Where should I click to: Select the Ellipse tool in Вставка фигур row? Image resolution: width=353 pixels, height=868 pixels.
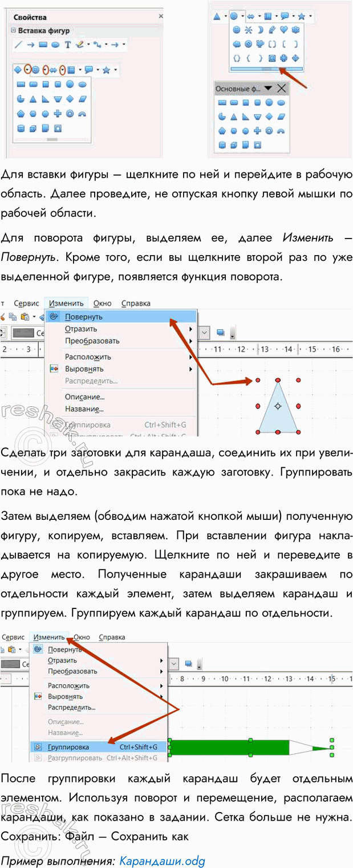tap(55, 45)
